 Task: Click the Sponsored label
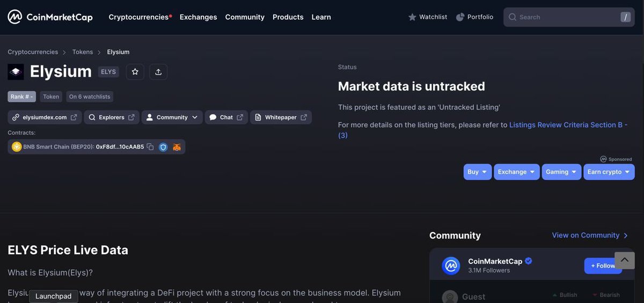click(616, 159)
